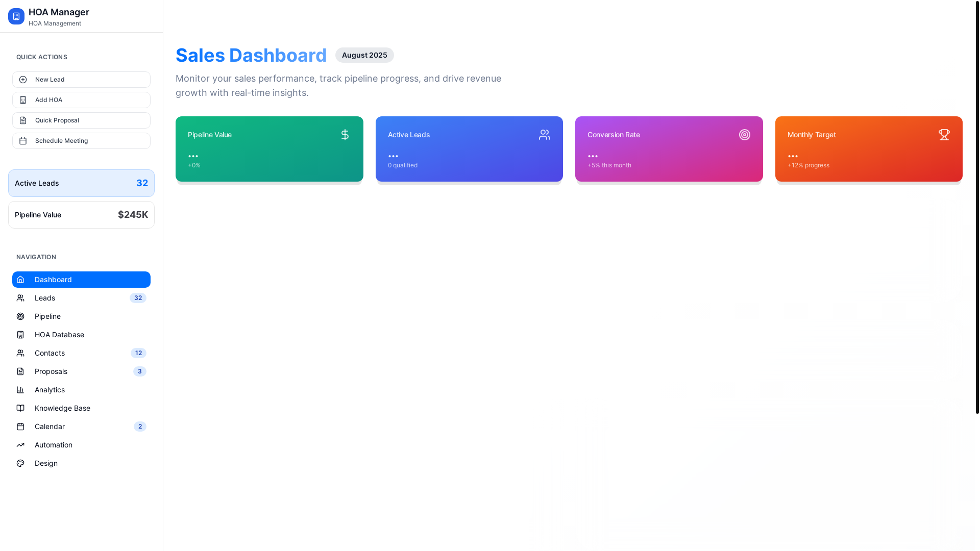Click the file icon next to Proposals

click(x=20, y=371)
